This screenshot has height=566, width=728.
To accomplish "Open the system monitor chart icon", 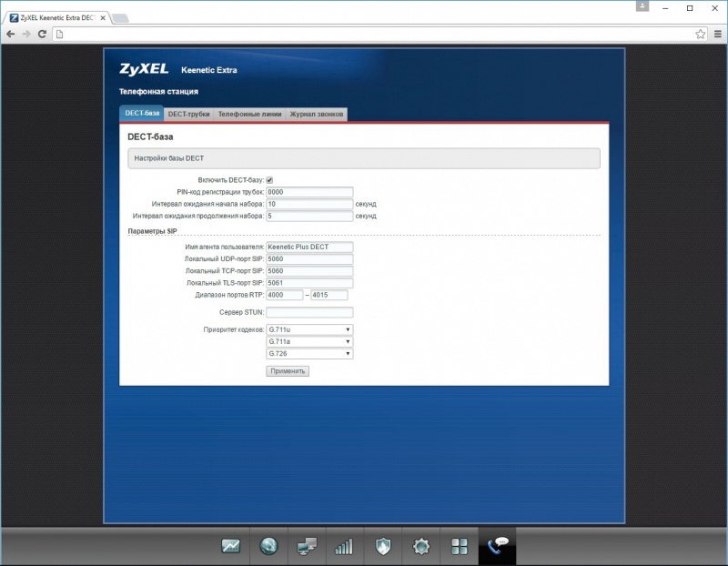I will point(230,546).
